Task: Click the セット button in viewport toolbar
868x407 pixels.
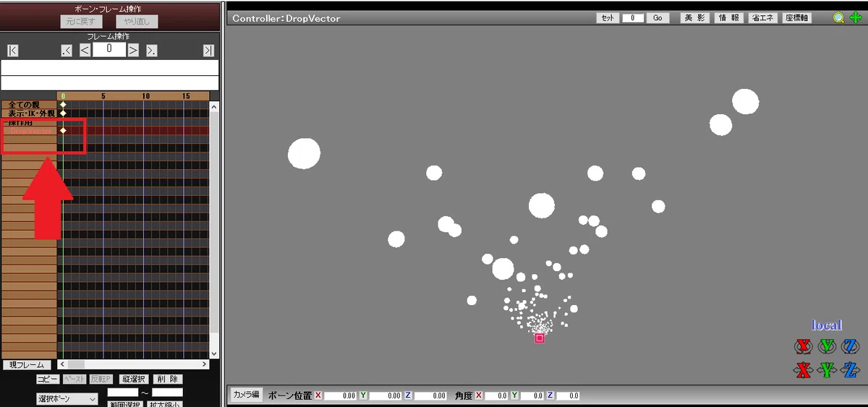Action: [608, 18]
